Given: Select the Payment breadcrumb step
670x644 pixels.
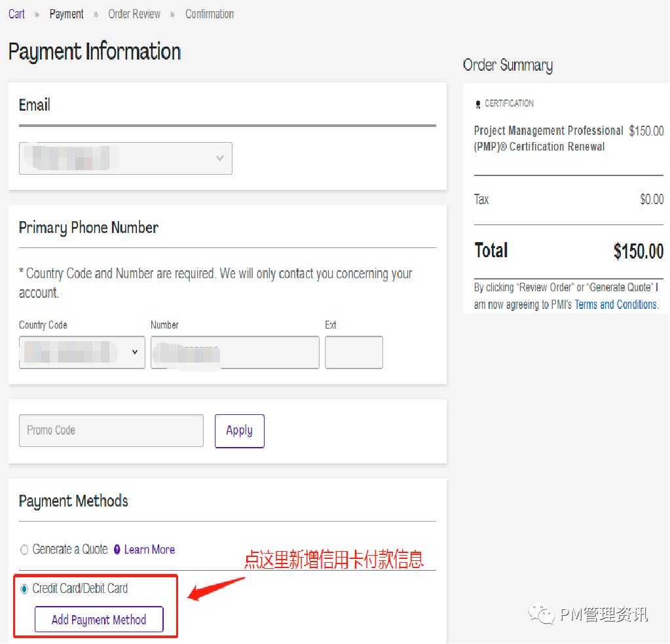Looking at the screenshot, I should [x=66, y=14].
